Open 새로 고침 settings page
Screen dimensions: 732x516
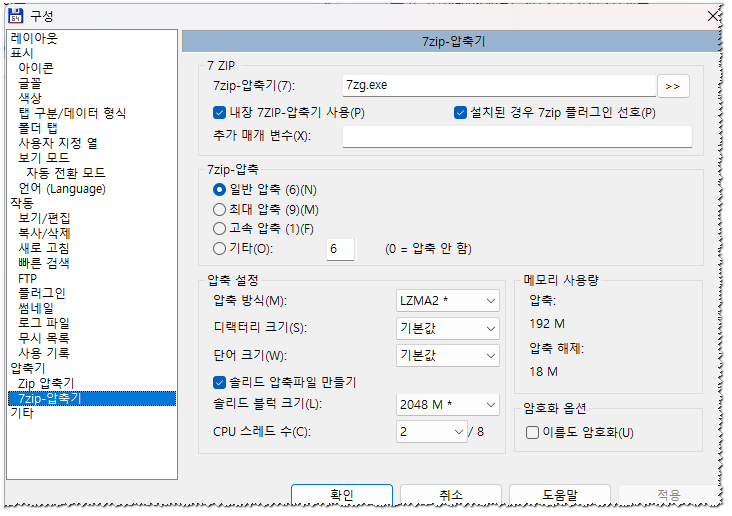[x=44, y=248]
